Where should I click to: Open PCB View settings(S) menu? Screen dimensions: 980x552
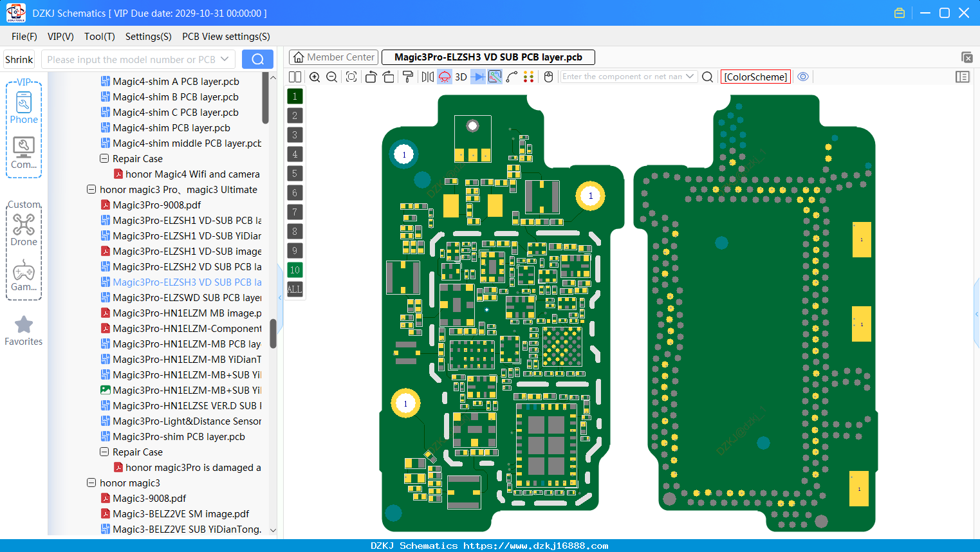227,37
